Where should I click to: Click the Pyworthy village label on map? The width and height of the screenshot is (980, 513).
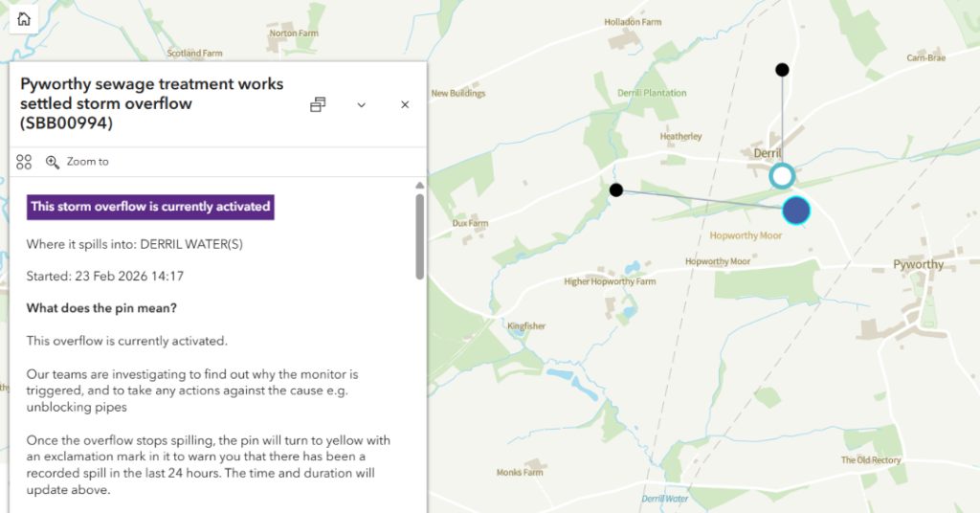[x=918, y=264]
